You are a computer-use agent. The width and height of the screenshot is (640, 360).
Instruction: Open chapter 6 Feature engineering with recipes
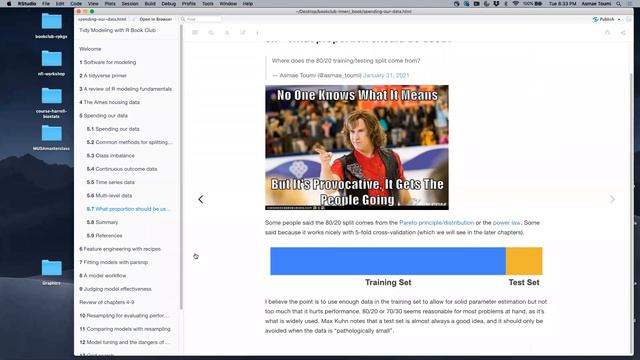point(120,249)
